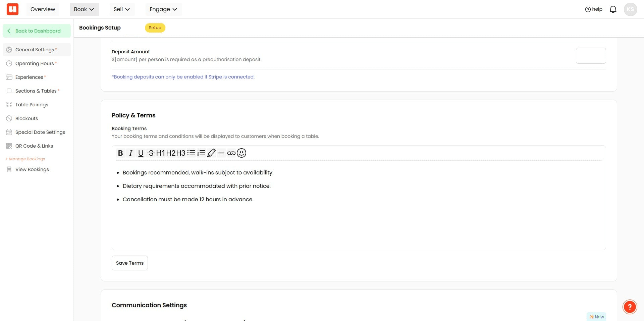Click the Save Terms button

(130, 263)
